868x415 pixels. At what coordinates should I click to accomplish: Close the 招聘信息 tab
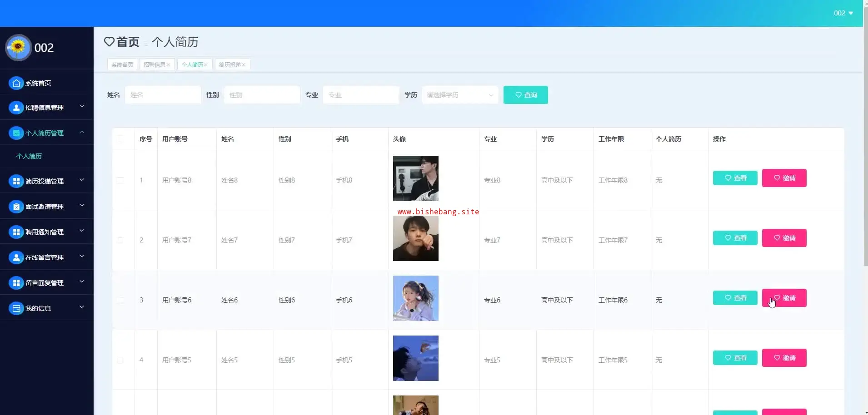point(168,65)
